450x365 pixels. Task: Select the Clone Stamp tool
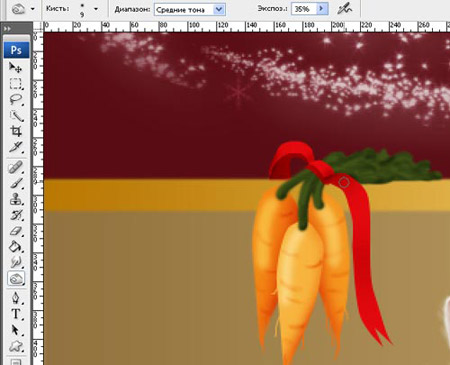click(x=16, y=199)
